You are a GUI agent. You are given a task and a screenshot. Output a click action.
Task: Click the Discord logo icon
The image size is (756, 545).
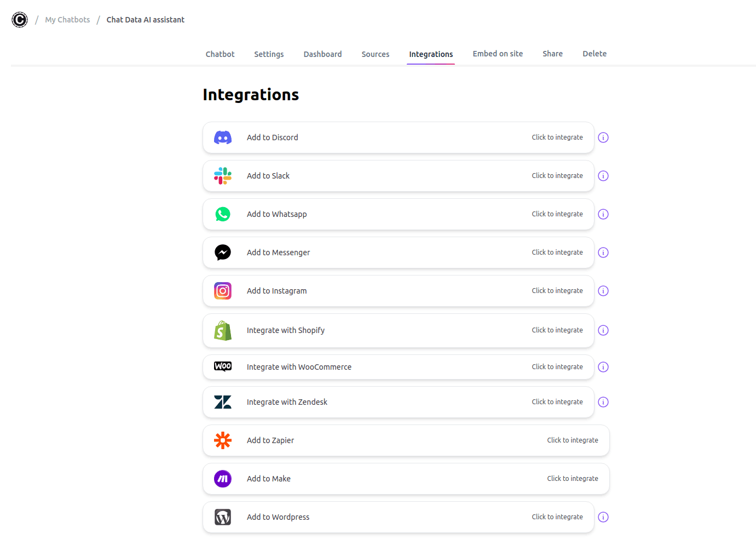223,137
